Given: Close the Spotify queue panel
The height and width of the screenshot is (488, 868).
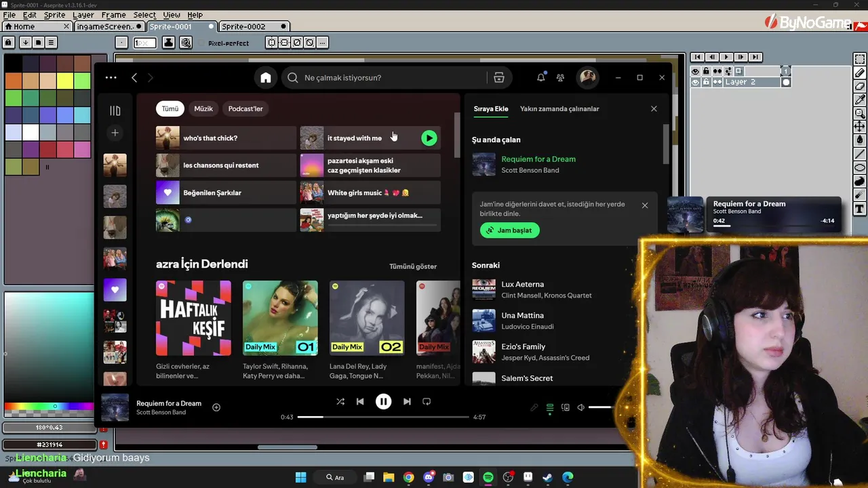Looking at the screenshot, I should point(654,108).
